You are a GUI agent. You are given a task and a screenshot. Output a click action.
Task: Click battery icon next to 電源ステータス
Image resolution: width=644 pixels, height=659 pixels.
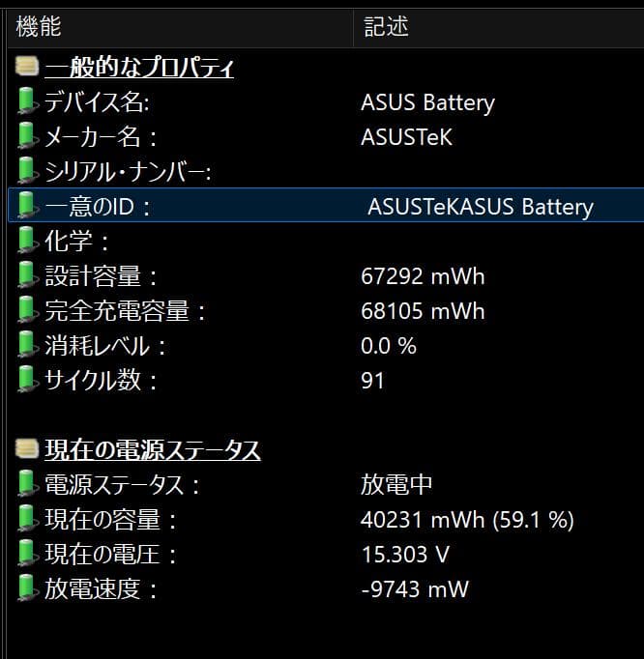click(x=27, y=483)
